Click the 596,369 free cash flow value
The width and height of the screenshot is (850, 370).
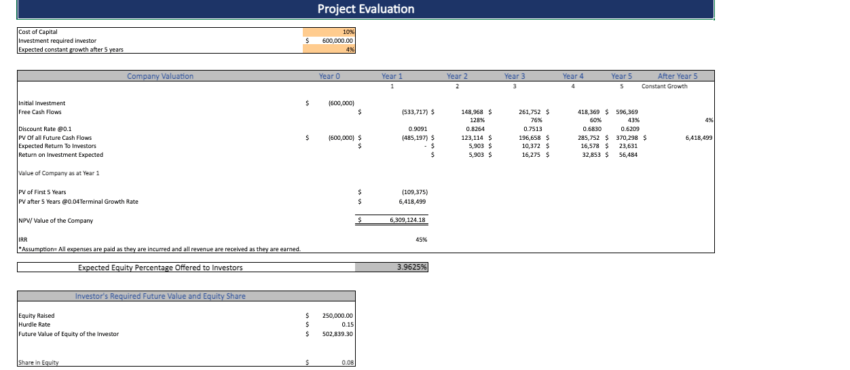tap(628, 112)
